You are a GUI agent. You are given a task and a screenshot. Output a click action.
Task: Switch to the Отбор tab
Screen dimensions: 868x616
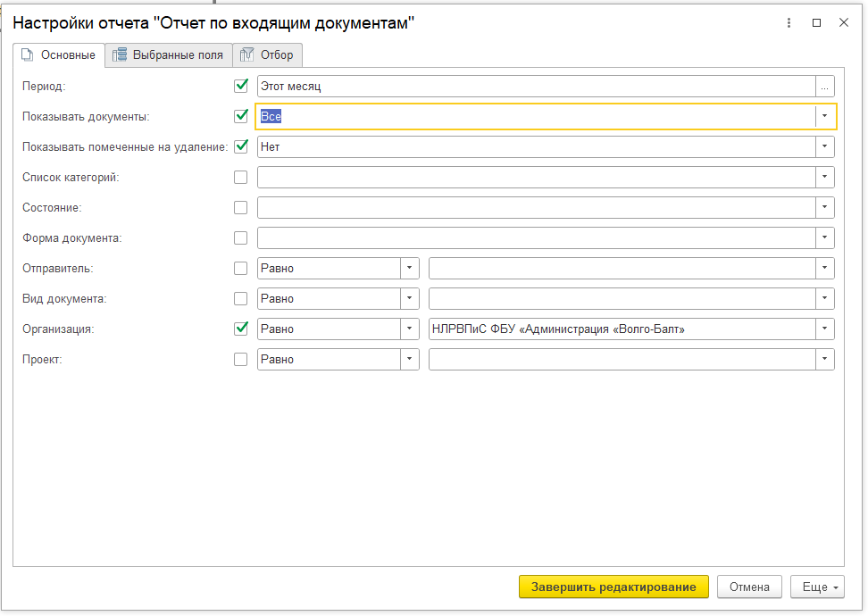click(x=268, y=55)
